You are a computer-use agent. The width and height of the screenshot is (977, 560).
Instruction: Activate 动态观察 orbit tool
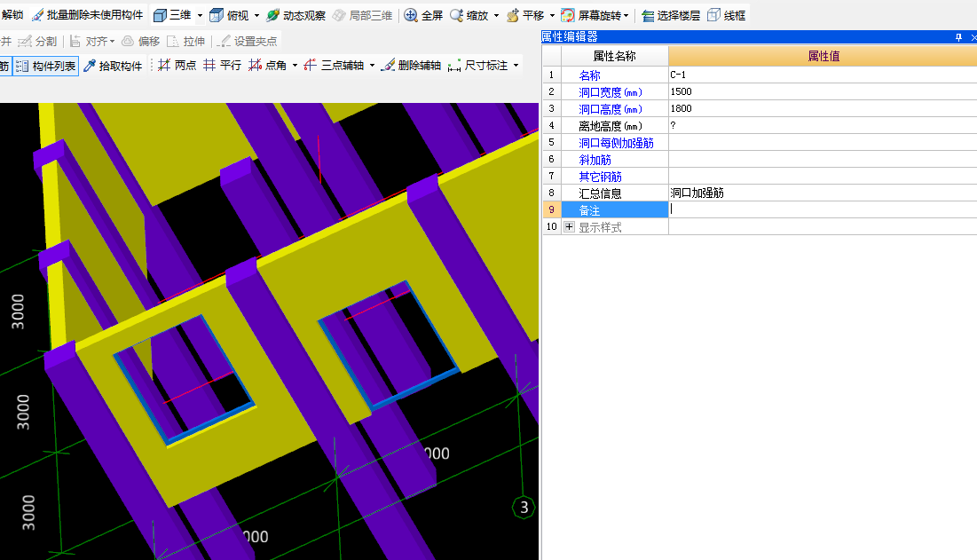coord(296,15)
